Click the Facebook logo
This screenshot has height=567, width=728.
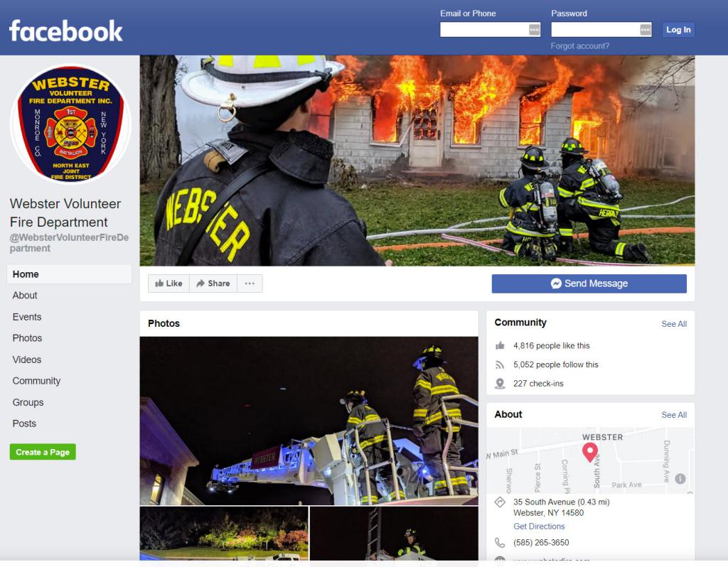66,31
